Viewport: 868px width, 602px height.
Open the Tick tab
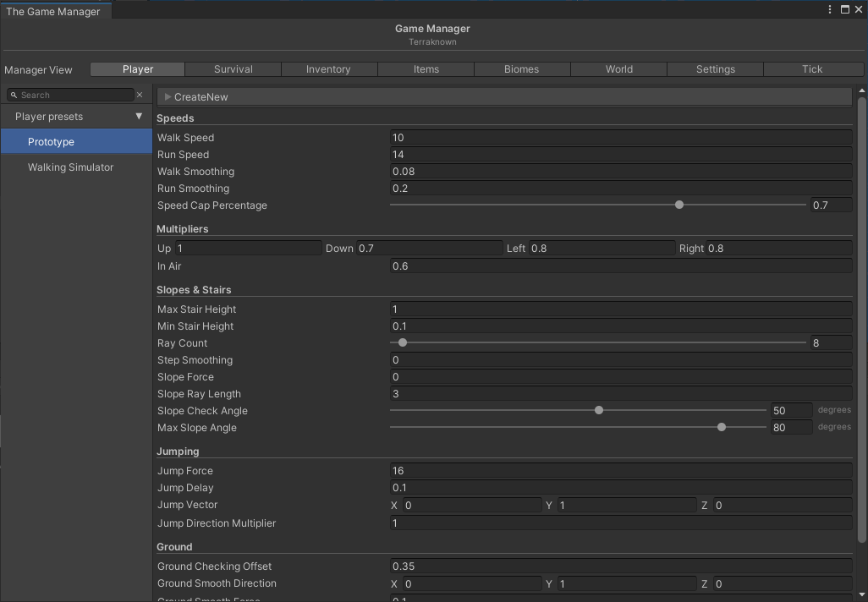pos(811,69)
